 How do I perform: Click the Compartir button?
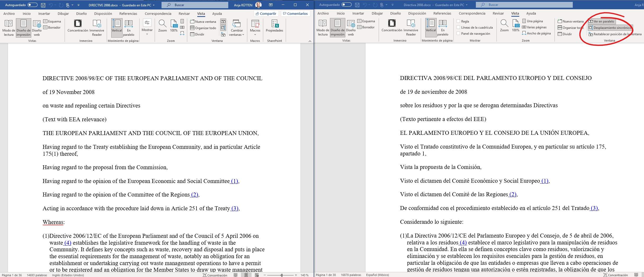266,14
